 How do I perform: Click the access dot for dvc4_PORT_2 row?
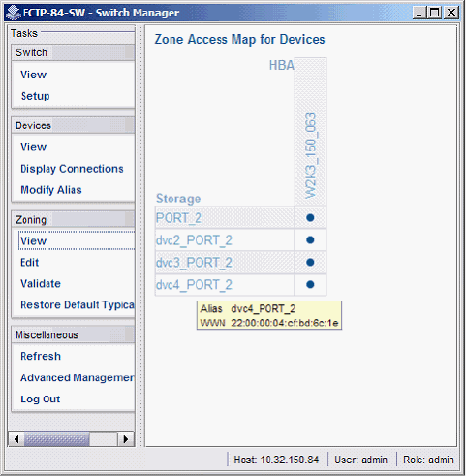tap(310, 285)
